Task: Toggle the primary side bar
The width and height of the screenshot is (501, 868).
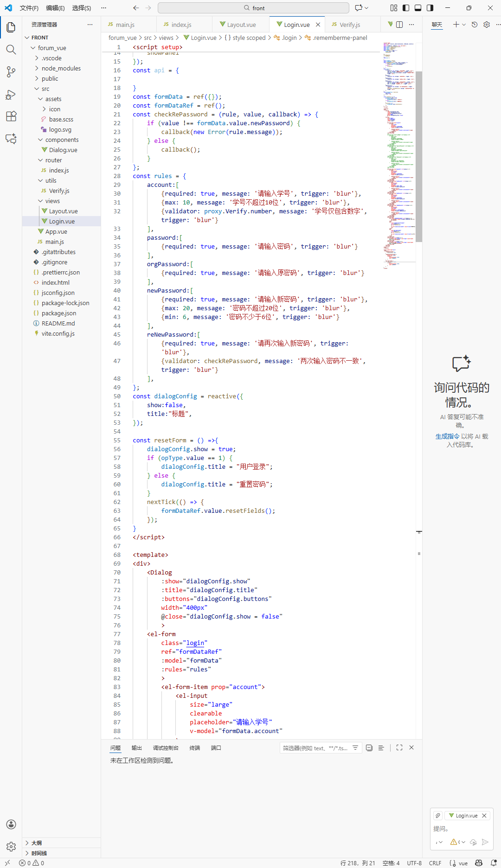Action: [406, 8]
